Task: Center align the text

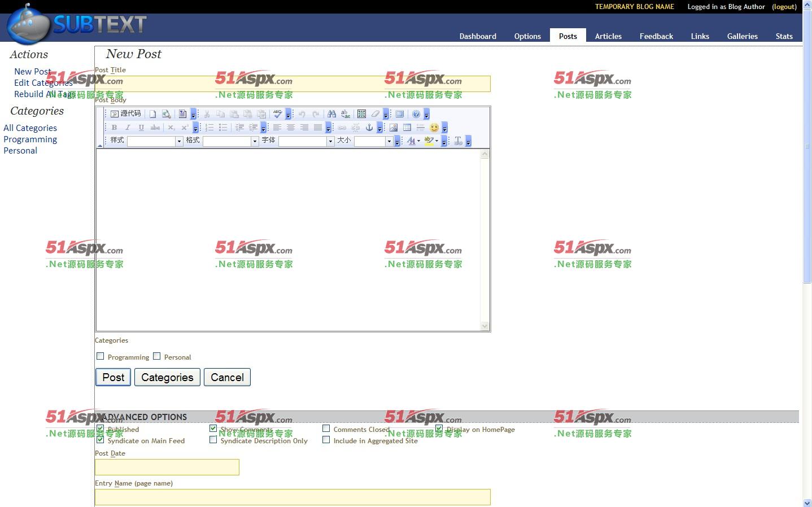Action: click(291, 128)
